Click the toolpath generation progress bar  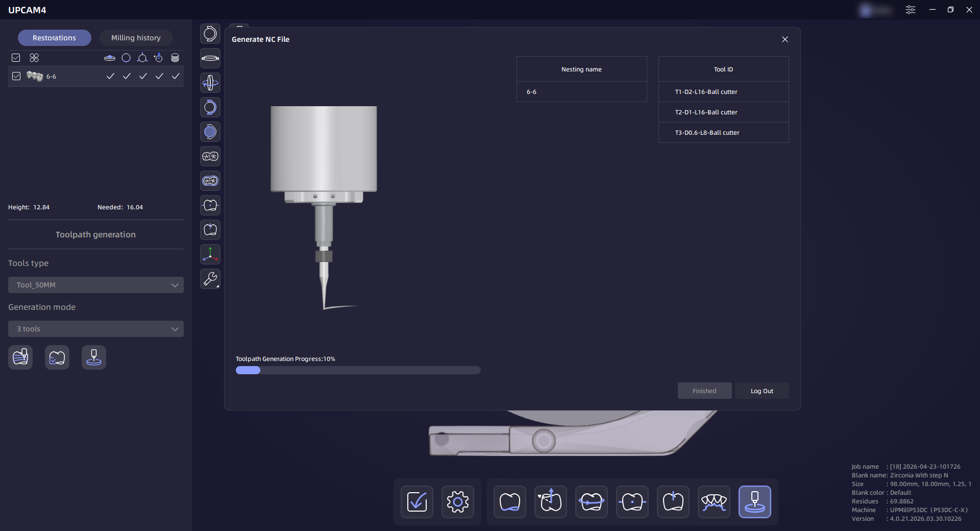357,370
